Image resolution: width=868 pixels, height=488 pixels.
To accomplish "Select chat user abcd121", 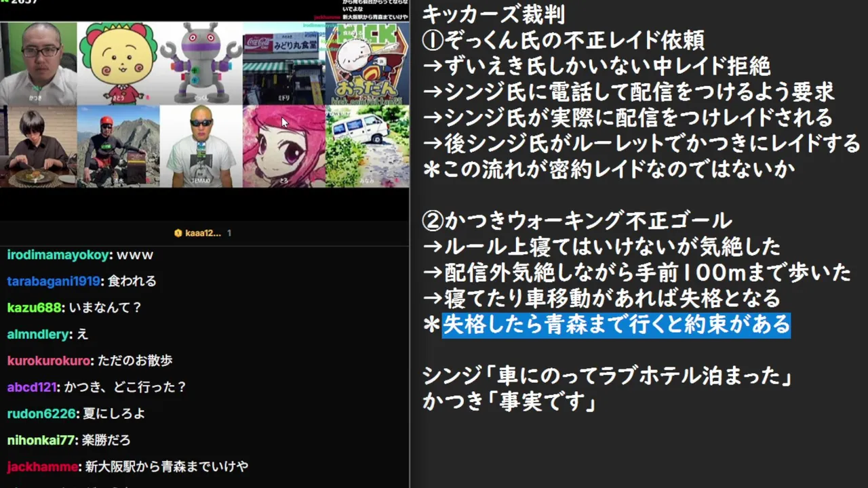I will click(32, 387).
